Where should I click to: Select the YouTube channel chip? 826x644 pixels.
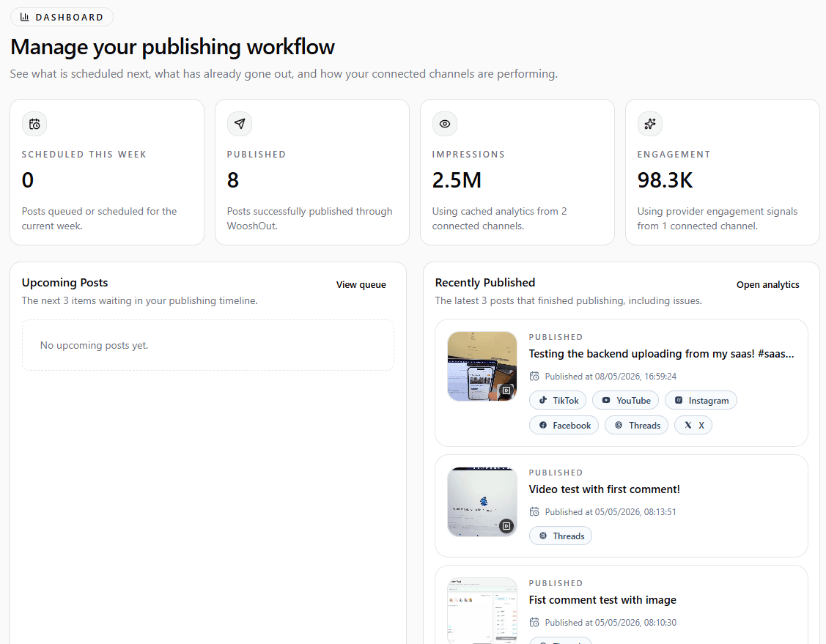click(625, 400)
